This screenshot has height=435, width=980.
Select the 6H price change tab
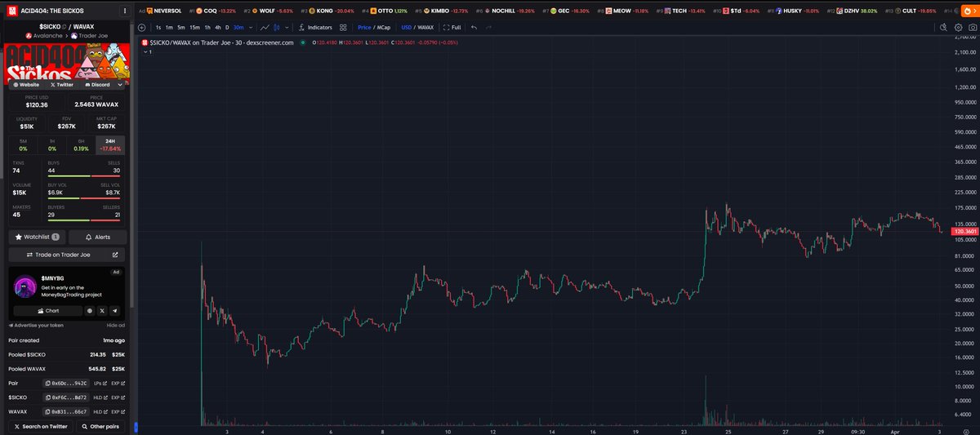coord(82,144)
